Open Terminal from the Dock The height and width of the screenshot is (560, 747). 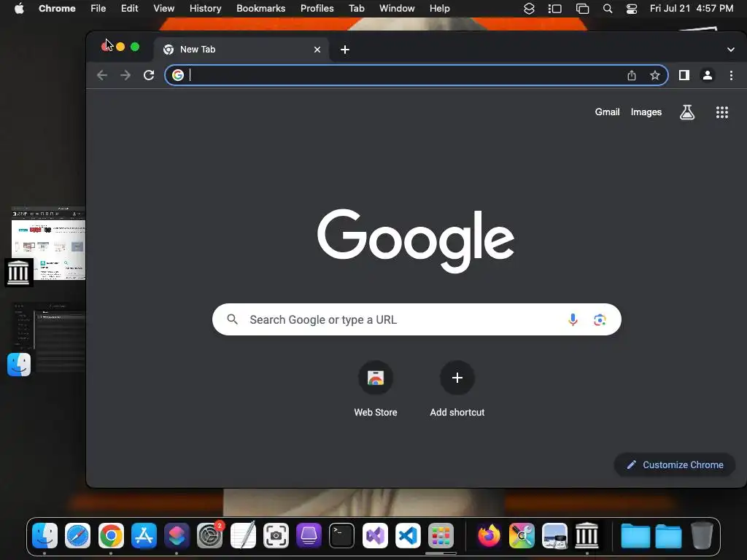click(342, 536)
